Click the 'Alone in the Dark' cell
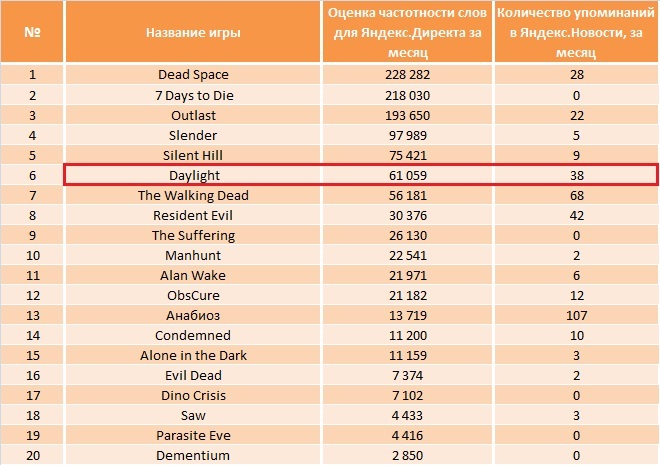 coord(193,355)
